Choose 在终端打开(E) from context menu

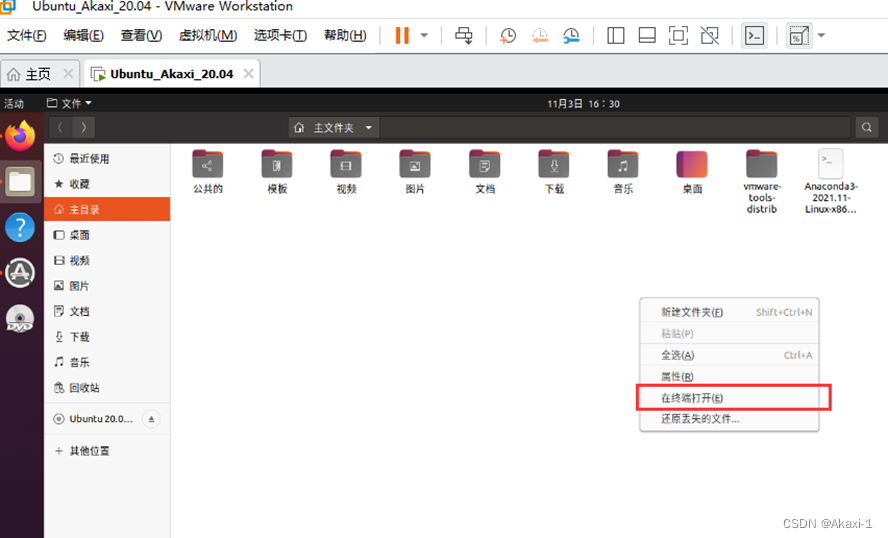[x=729, y=398]
